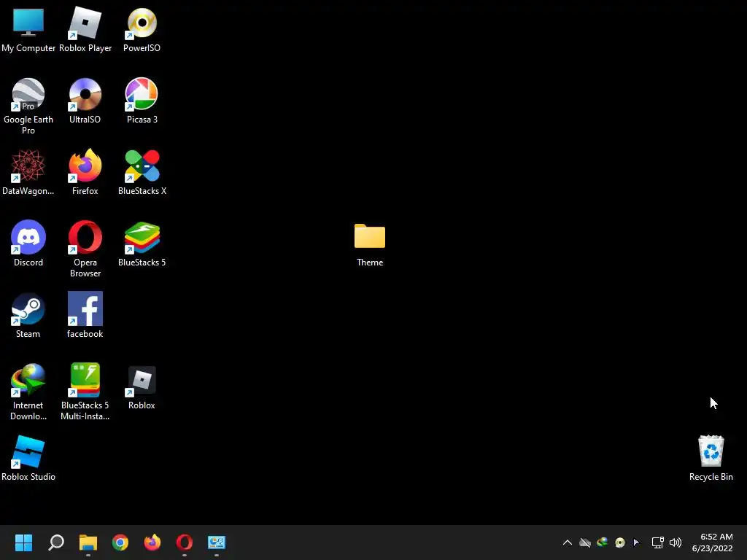Launch Google Chrome from the taskbar

[x=120, y=542]
